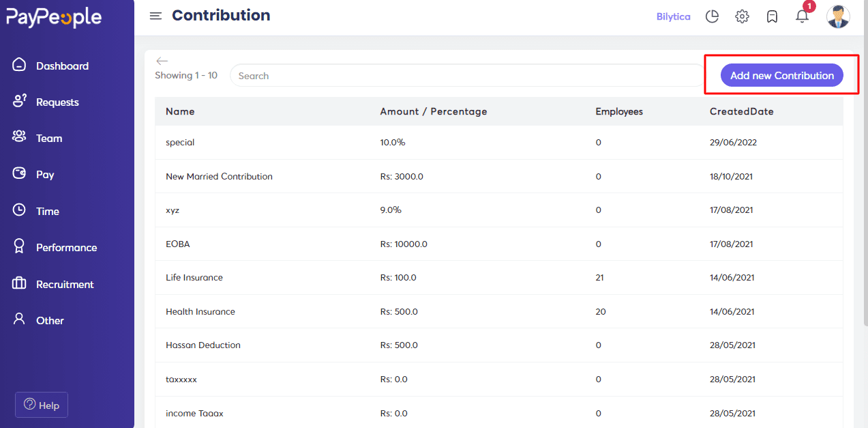Click the Rs: 3000.0 amount
The image size is (868, 428).
point(402,176)
